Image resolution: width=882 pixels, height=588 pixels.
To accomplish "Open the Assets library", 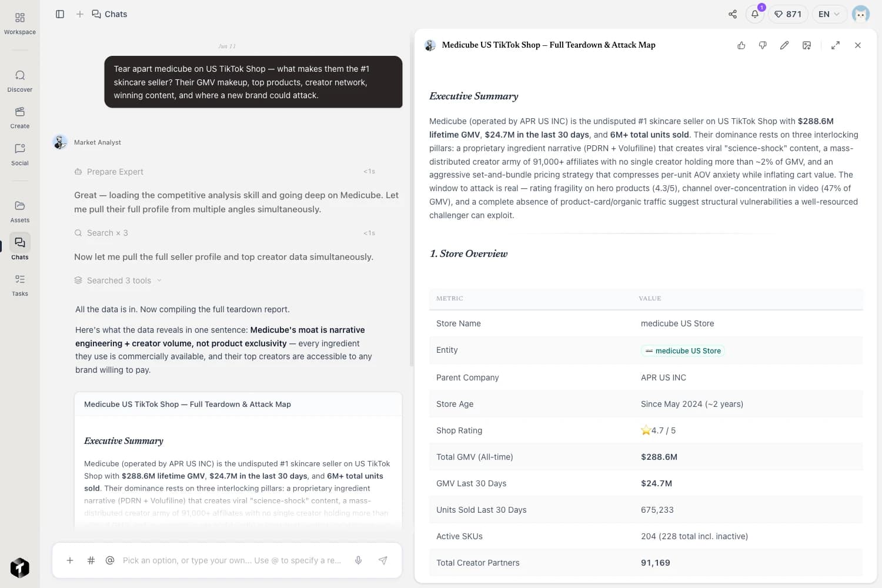I will pos(19,212).
